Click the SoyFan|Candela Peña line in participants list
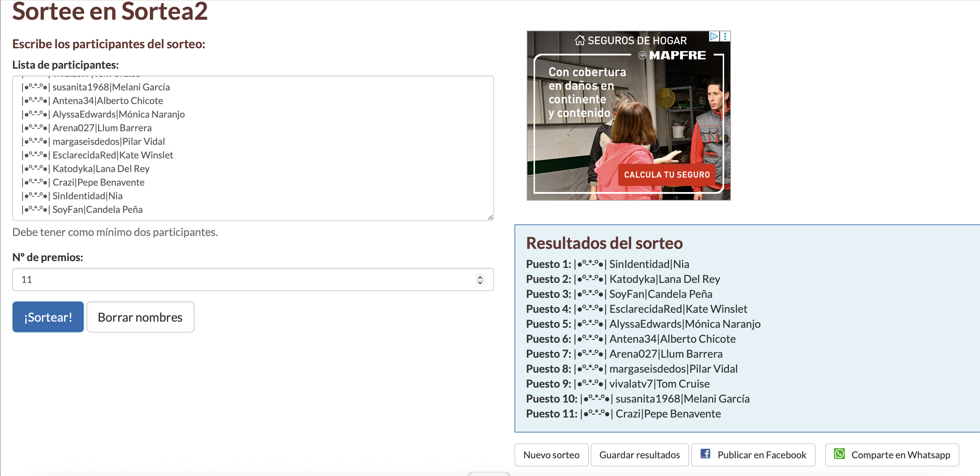The image size is (980, 476). pos(97,209)
